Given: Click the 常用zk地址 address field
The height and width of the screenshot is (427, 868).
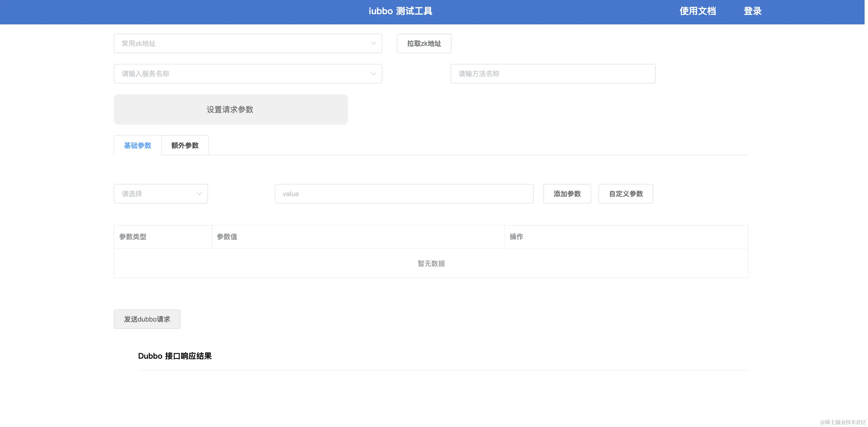Looking at the screenshot, I should (x=236, y=43).
